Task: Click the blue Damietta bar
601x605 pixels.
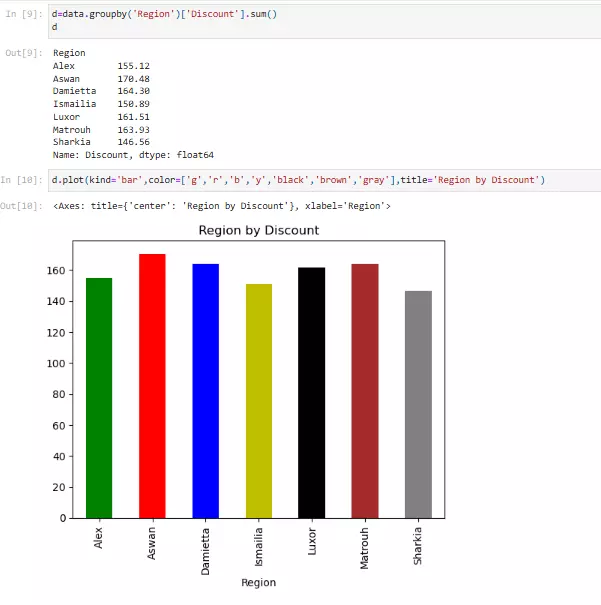Action: pyautogui.click(x=206, y=391)
